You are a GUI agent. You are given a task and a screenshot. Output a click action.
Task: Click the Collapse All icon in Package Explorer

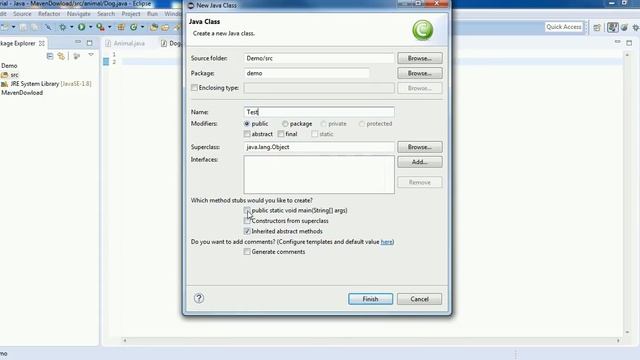coord(50,56)
